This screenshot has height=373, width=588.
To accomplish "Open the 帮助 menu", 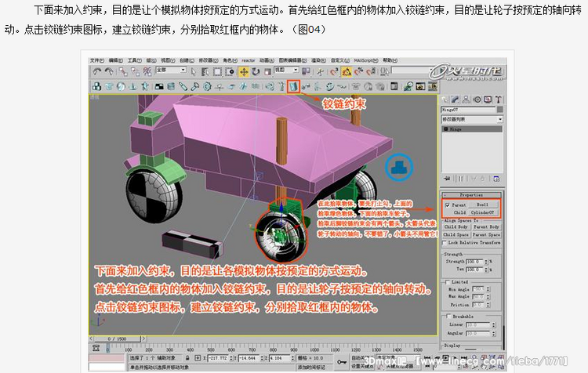I will (x=390, y=60).
